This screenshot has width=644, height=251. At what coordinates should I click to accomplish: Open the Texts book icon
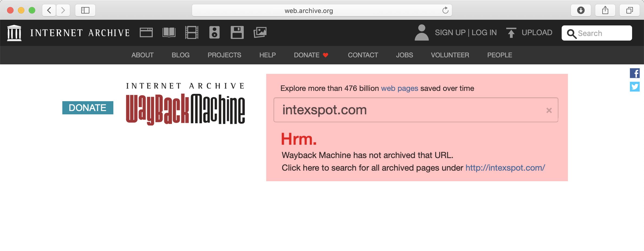[169, 33]
